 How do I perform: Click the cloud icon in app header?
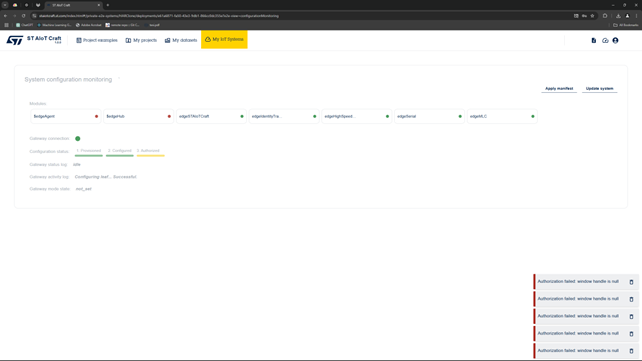point(605,41)
